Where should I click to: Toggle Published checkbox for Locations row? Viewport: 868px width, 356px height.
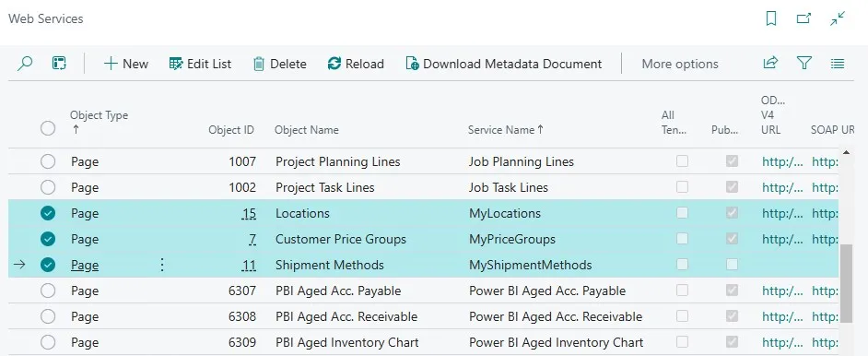[732, 213]
